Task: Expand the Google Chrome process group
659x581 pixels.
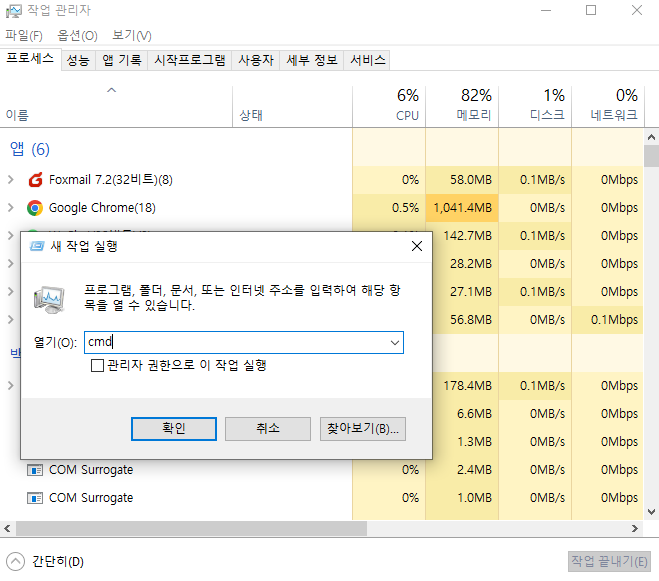Action: click(x=10, y=208)
